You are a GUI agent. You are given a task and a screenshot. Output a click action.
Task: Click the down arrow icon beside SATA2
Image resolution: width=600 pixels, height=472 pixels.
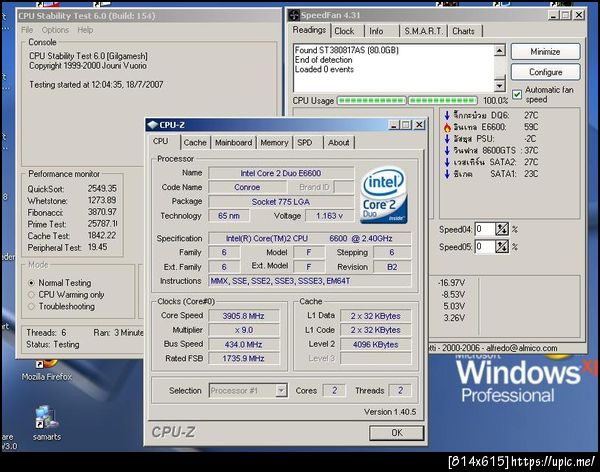point(447,162)
